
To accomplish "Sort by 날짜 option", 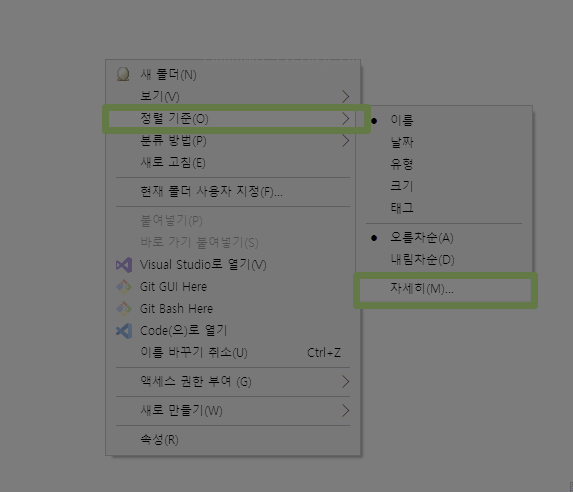I will coord(444,142).
